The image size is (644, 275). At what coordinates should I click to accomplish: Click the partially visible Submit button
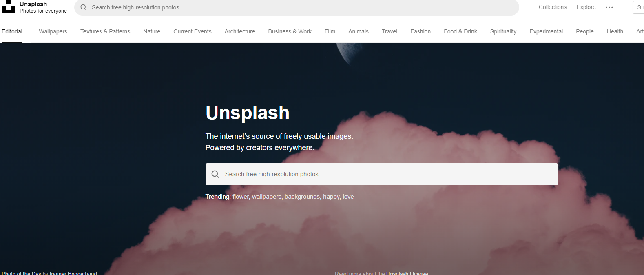(x=639, y=7)
